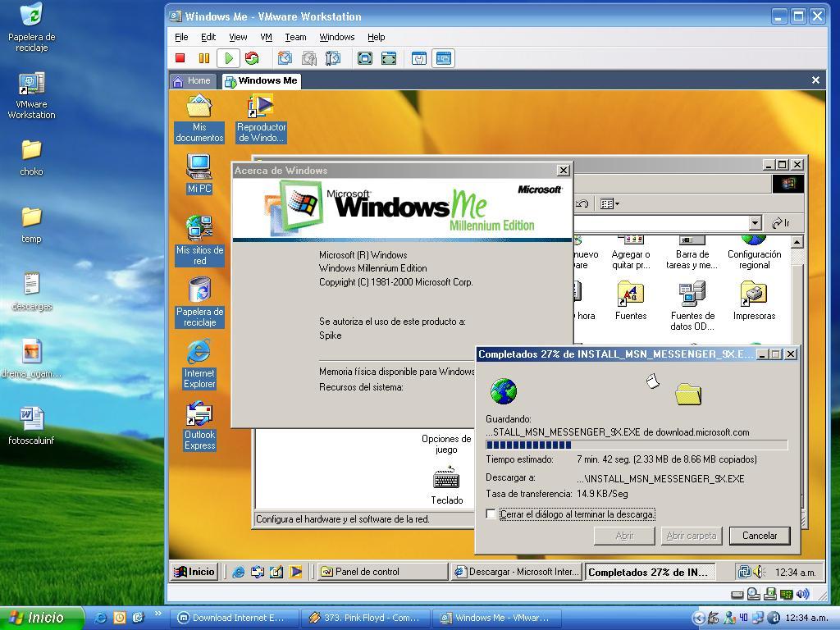Image resolution: width=840 pixels, height=630 pixels.
Task: Launch Internet Explorer from guest quick launch
Action: pyautogui.click(x=239, y=572)
